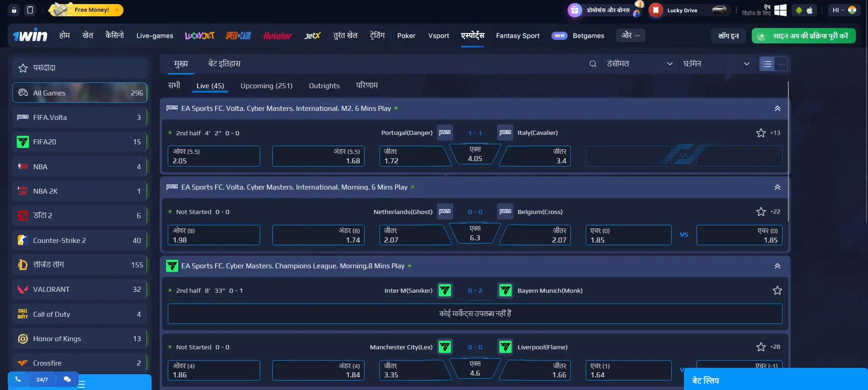Click the phone call support icon

pyautogui.click(x=18, y=379)
